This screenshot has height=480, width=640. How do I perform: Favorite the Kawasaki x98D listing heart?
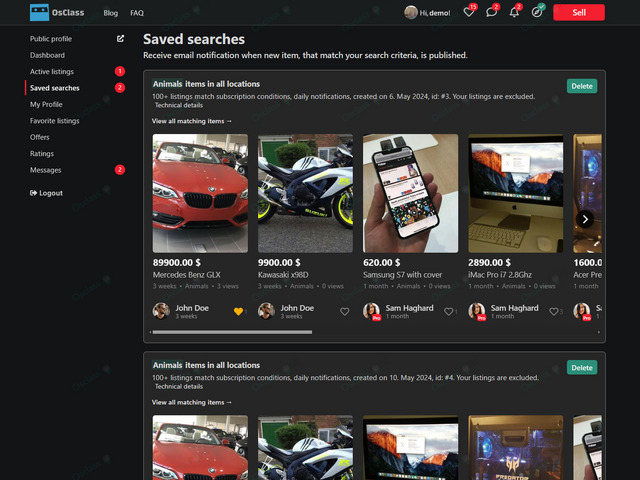344,311
